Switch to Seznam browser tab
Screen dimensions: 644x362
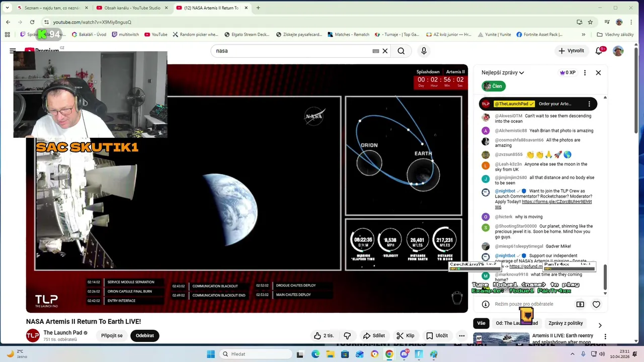pos(52,8)
